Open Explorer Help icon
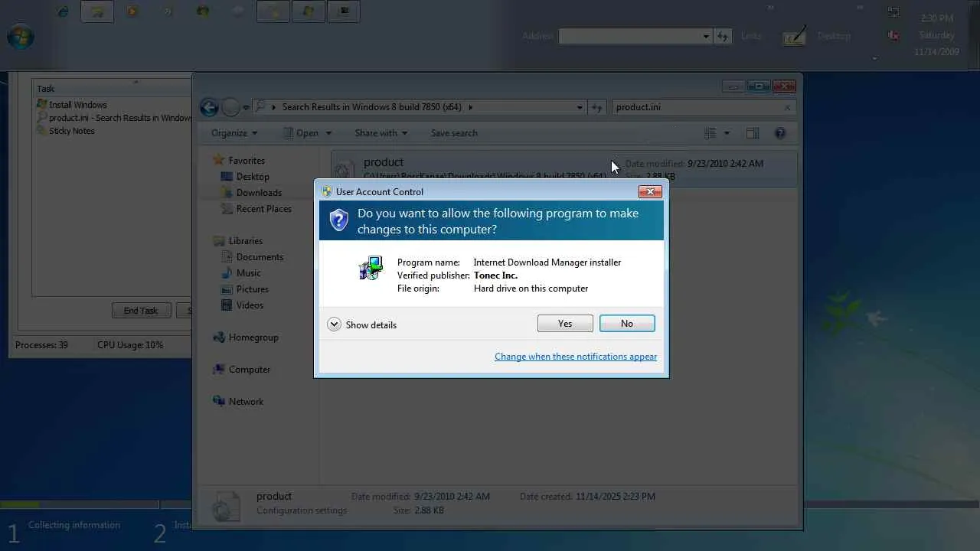This screenshot has height=551, width=980. 780,133
